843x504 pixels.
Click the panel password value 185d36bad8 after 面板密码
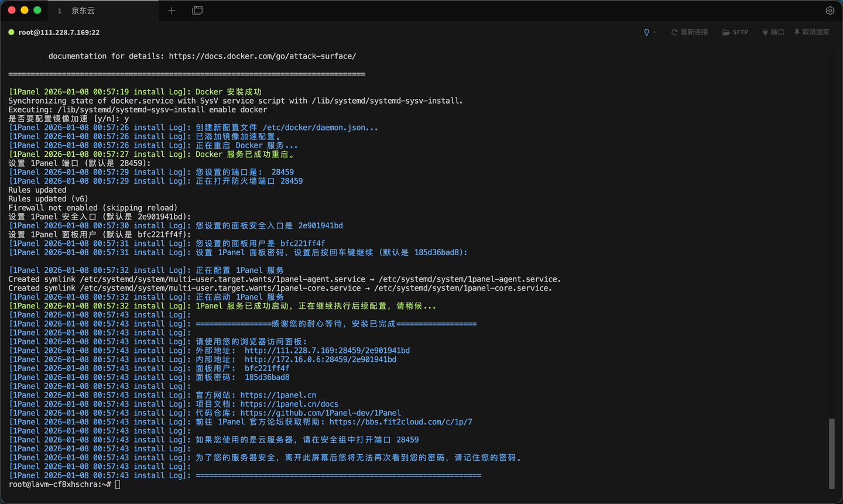pyautogui.click(x=267, y=377)
